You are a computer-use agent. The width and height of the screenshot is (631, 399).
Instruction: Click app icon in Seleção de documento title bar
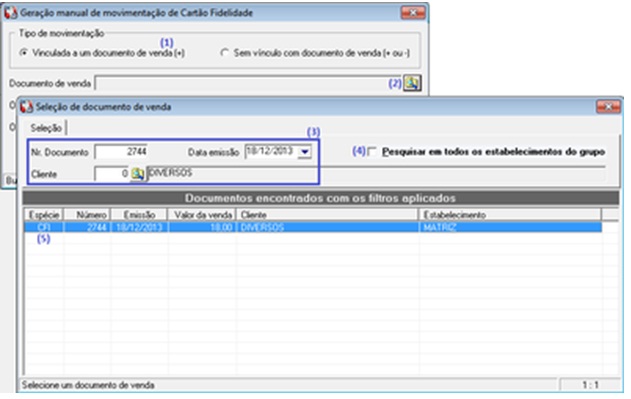(27, 107)
